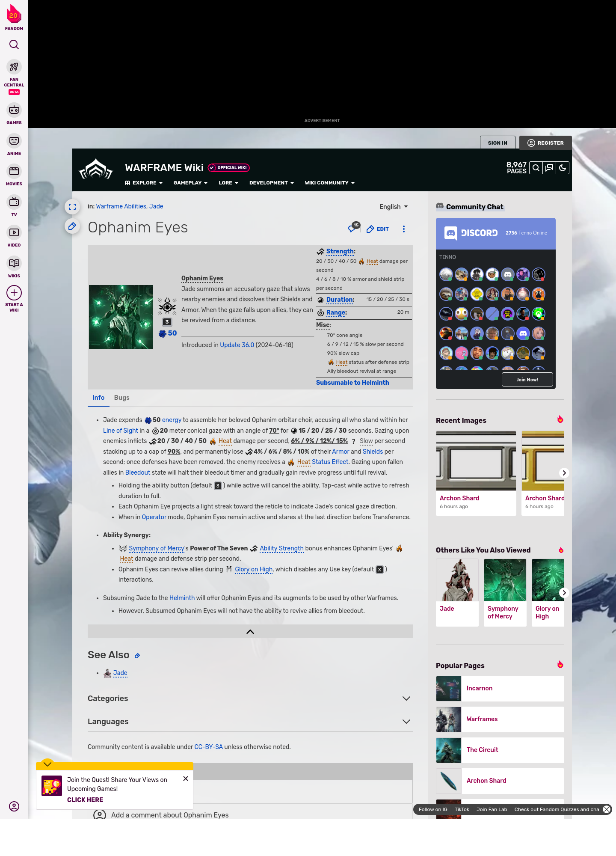Collapse the yellow survey banner chevron
The height and width of the screenshot is (856, 616).
coord(47,764)
